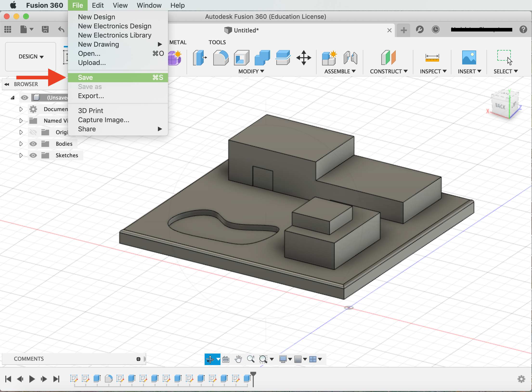Click the Measure tool icon

tap(432, 58)
